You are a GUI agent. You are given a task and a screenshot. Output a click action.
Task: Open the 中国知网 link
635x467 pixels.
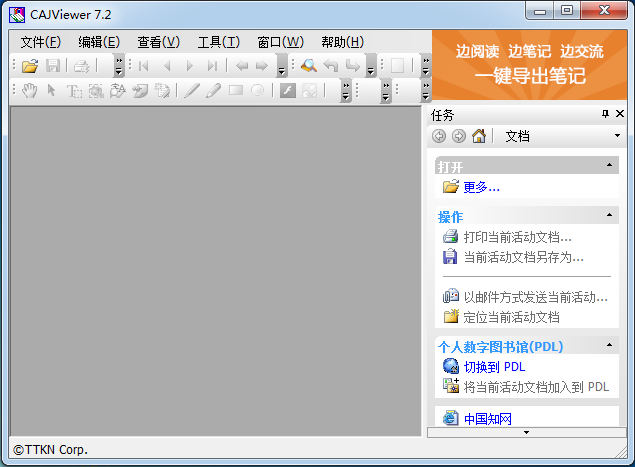click(x=488, y=418)
